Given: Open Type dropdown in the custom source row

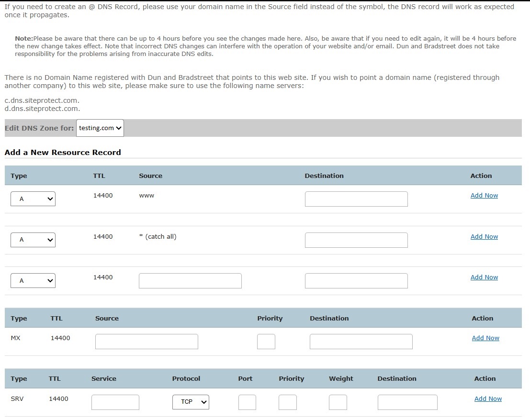Looking at the screenshot, I should click(x=33, y=281).
